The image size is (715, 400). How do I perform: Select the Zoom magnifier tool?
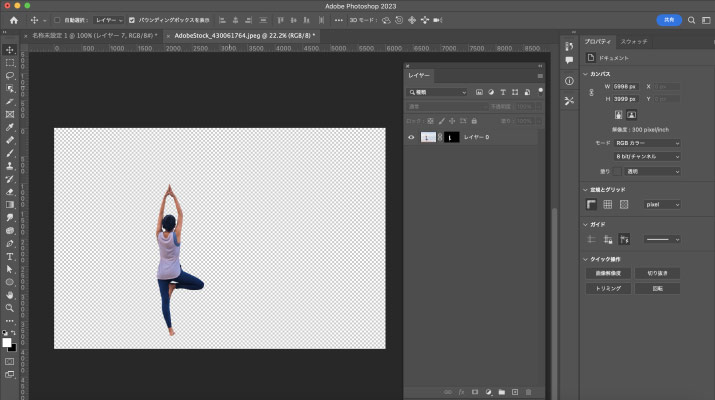[10, 308]
